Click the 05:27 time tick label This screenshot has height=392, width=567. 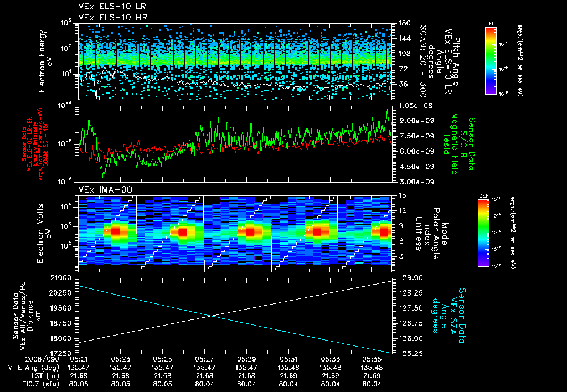click(x=205, y=359)
